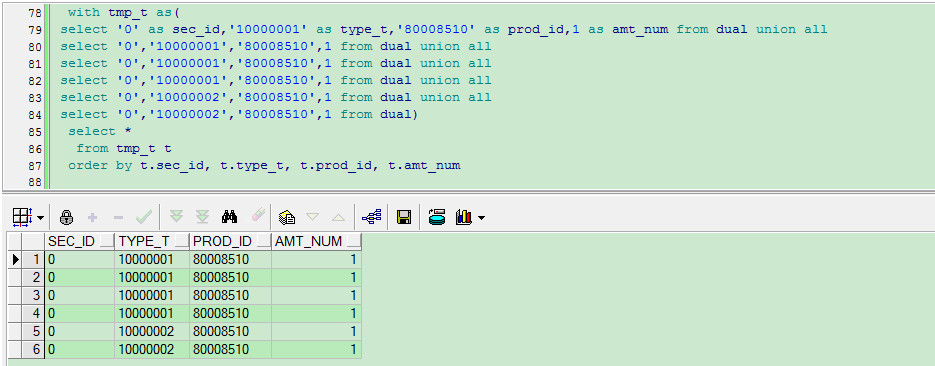Click TYPE_T cell 10000002 in row 5
This screenshot has height=366, width=935.
[152, 331]
